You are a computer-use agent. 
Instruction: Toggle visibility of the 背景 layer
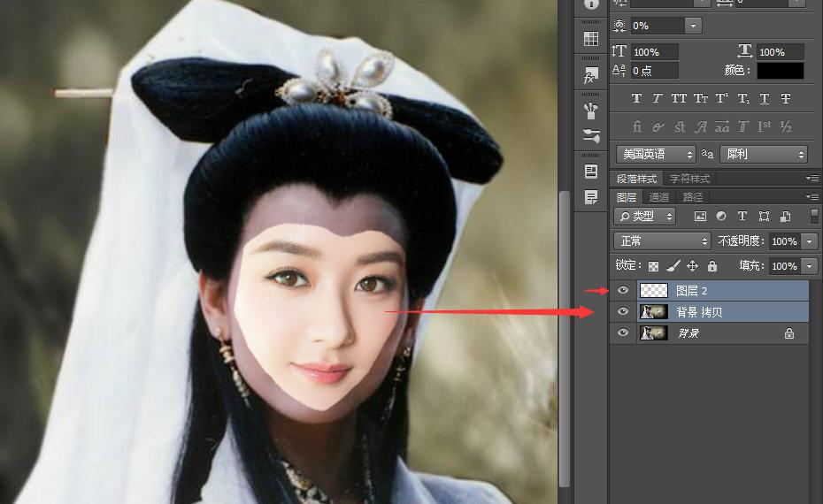623,333
